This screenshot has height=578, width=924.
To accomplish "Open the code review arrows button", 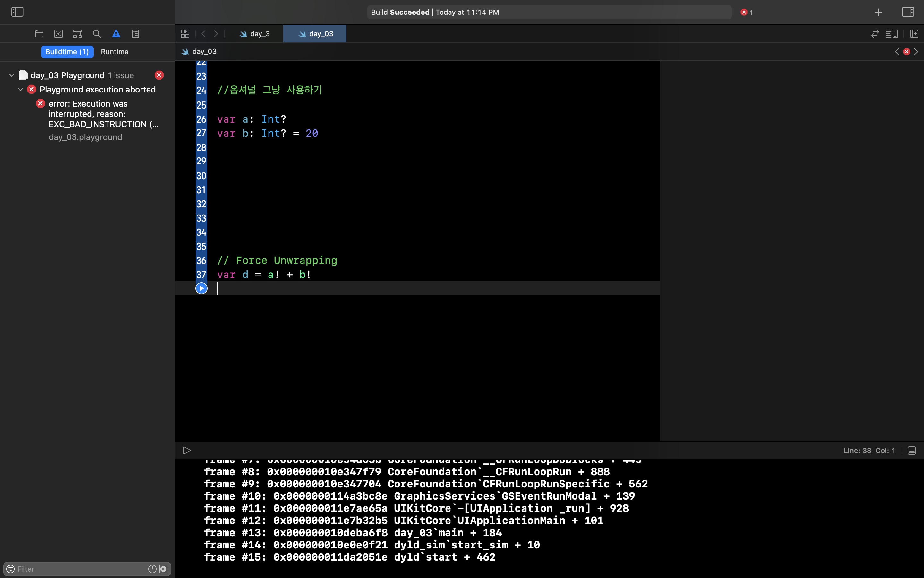I will (x=875, y=34).
